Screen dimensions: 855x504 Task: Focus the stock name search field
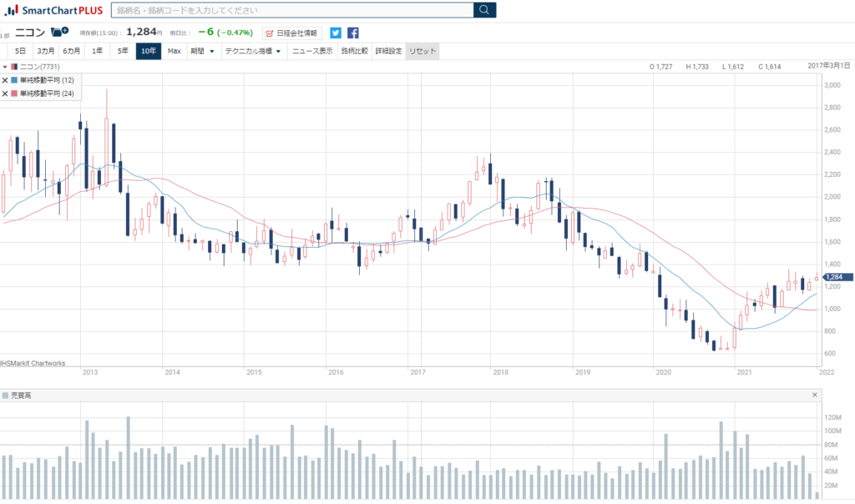[292, 10]
